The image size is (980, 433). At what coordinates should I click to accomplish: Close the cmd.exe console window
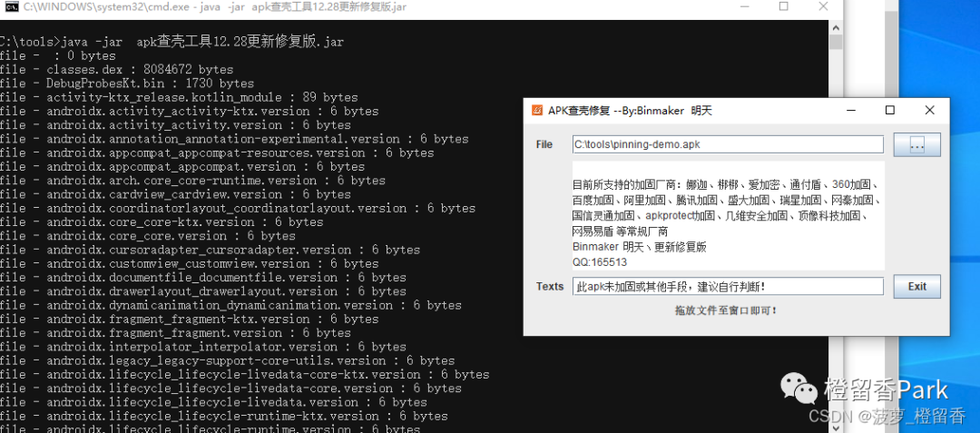click(826, 7)
